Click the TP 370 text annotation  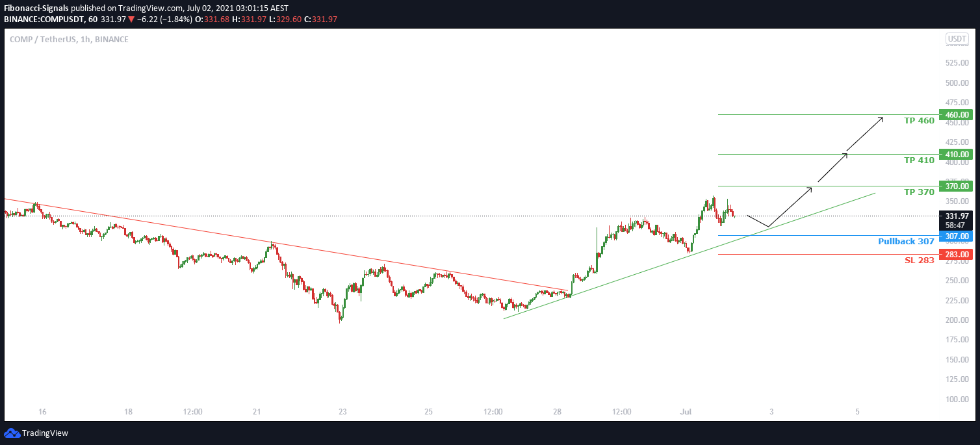919,192
